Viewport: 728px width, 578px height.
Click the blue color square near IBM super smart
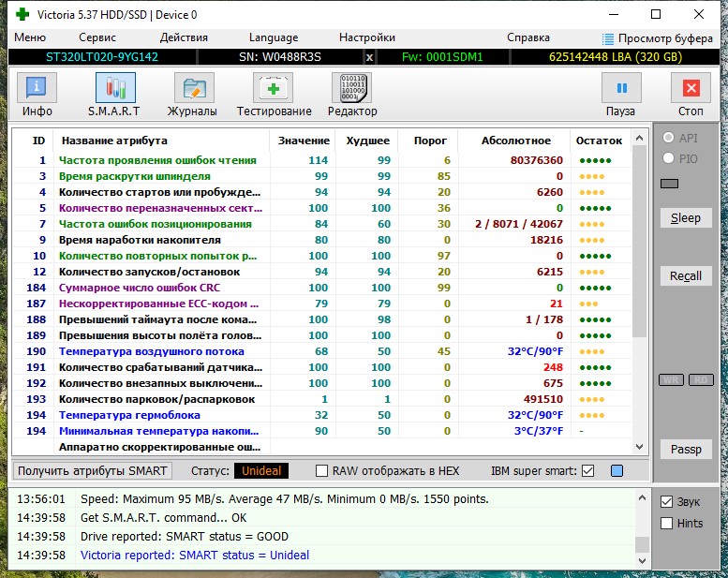pyautogui.click(x=617, y=471)
